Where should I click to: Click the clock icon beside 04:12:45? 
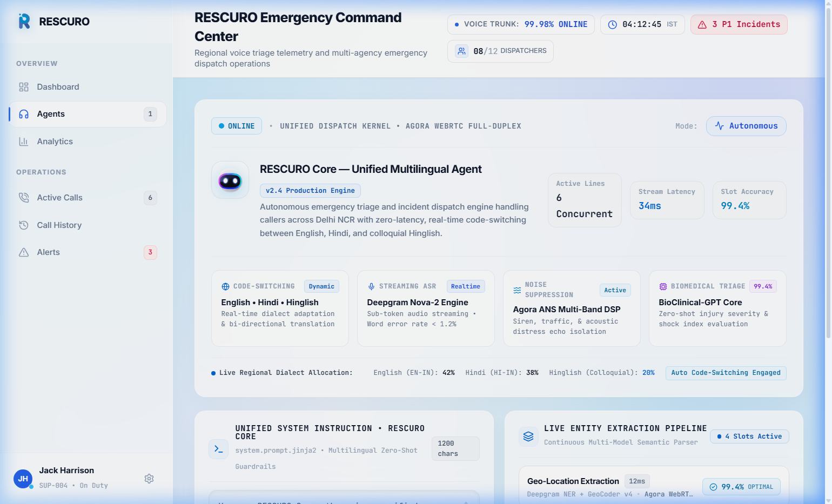tap(613, 24)
